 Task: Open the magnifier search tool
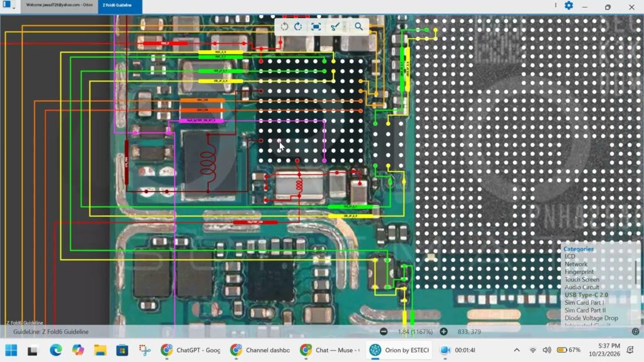[358, 26]
